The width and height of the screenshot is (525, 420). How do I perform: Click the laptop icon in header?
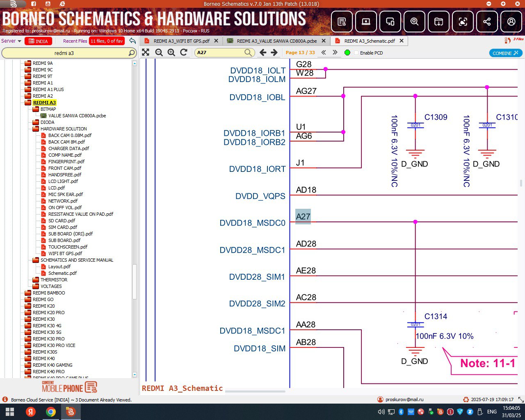(366, 21)
